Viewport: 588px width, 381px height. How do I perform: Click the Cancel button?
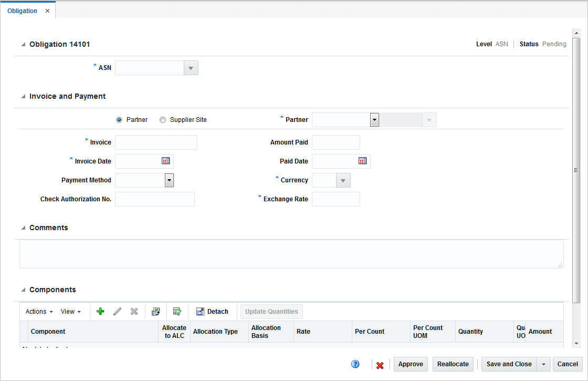[x=568, y=364]
